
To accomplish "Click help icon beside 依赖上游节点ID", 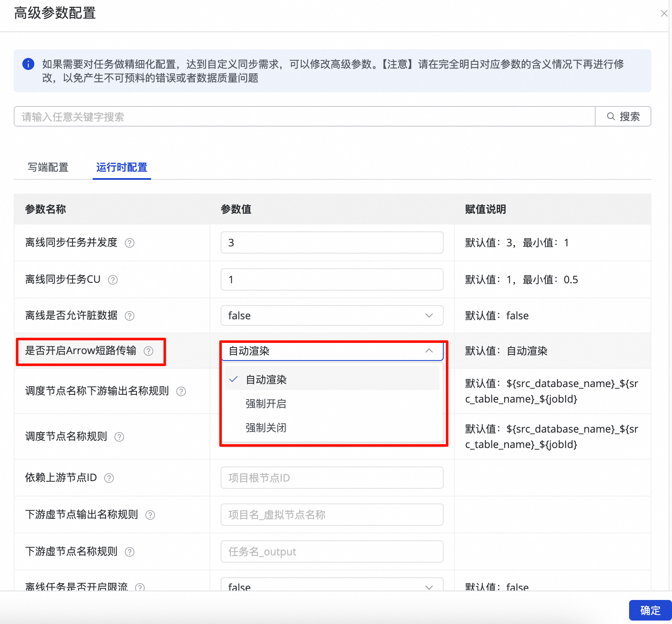I will [x=109, y=478].
